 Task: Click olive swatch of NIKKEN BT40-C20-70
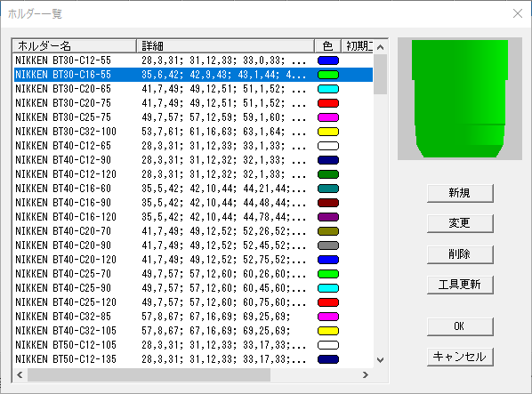[328, 231]
